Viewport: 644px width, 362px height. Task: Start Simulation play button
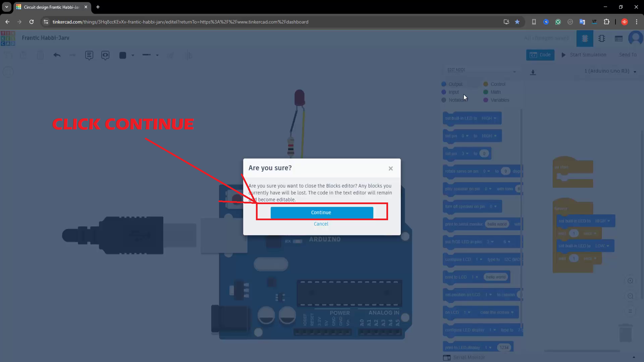[x=584, y=55]
